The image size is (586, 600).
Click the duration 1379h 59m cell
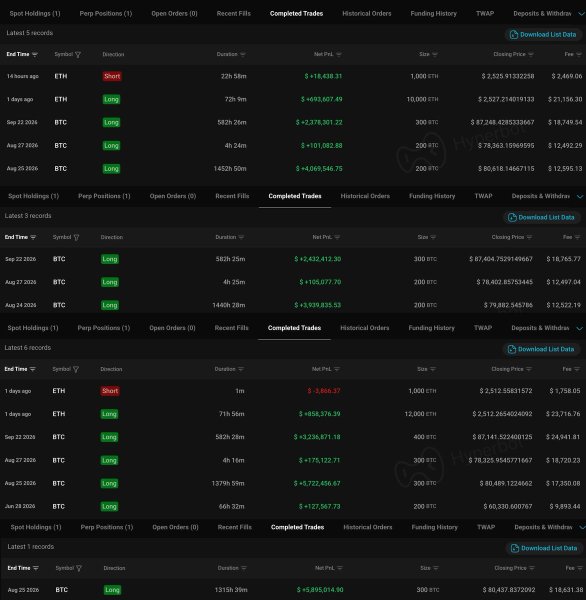[228, 483]
